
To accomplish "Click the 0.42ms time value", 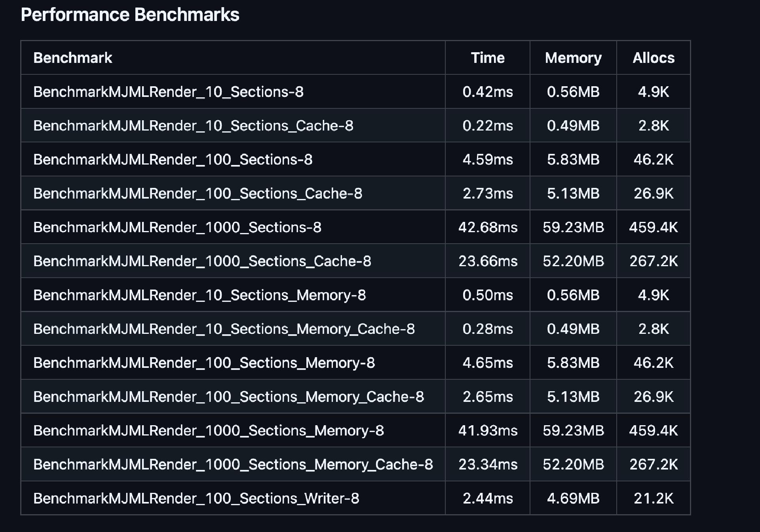I will pyautogui.click(x=488, y=92).
